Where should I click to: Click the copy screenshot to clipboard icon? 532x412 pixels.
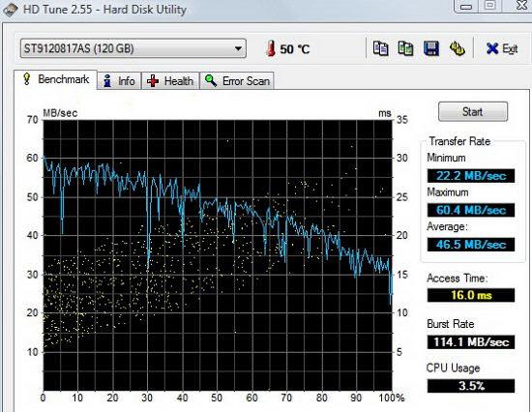405,48
